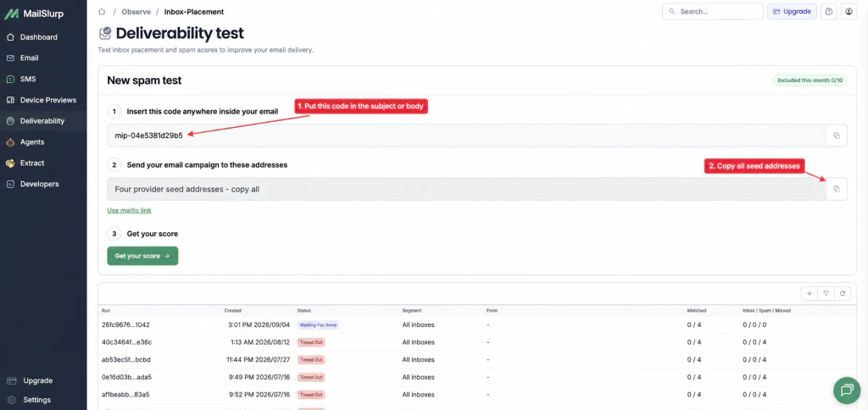This screenshot has height=410, width=868.
Task: Focus the Search field
Action: pyautogui.click(x=713, y=11)
